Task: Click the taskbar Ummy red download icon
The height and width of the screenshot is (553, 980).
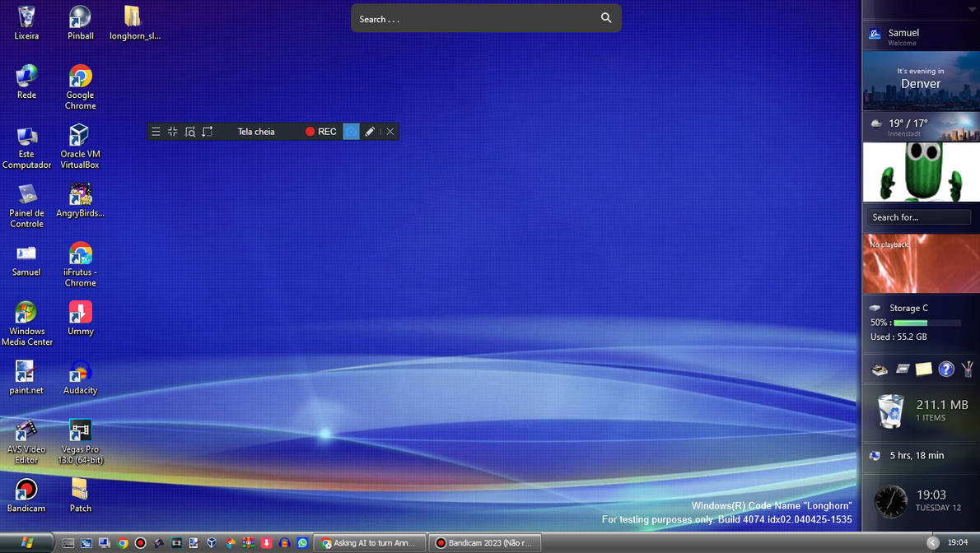Action: click(x=266, y=543)
